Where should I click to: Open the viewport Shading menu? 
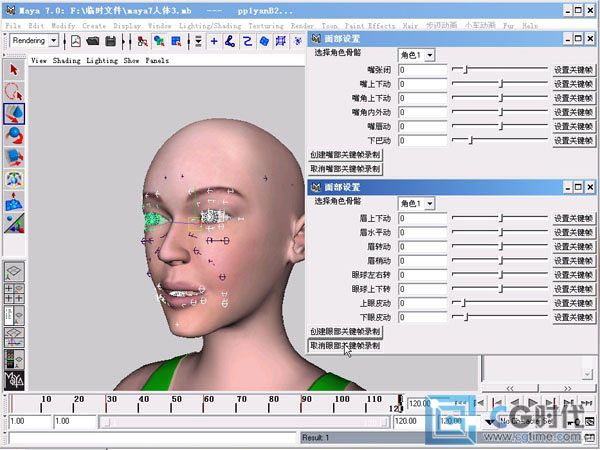click(67, 60)
